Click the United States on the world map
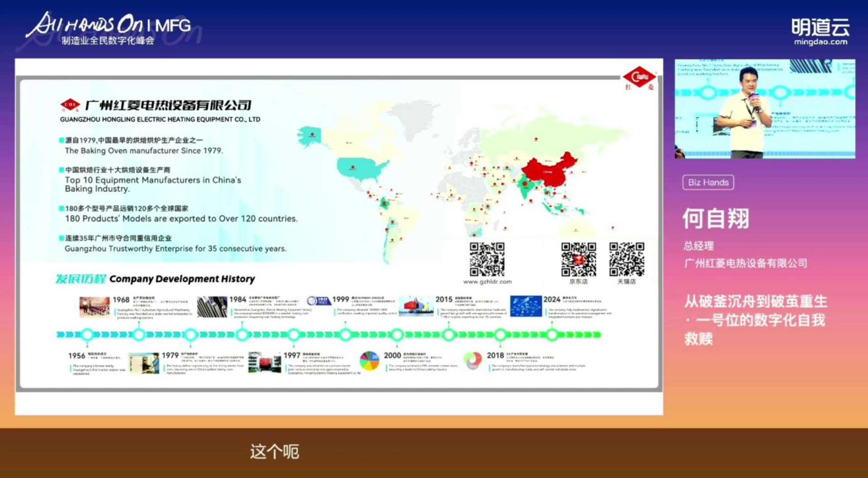The height and width of the screenshot is (478, 868). 360,169
